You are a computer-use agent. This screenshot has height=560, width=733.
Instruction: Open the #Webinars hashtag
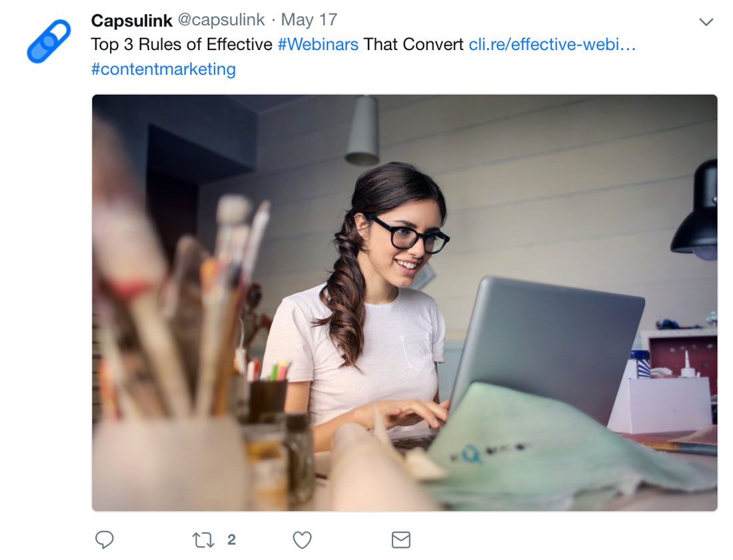tap(318, 45)
